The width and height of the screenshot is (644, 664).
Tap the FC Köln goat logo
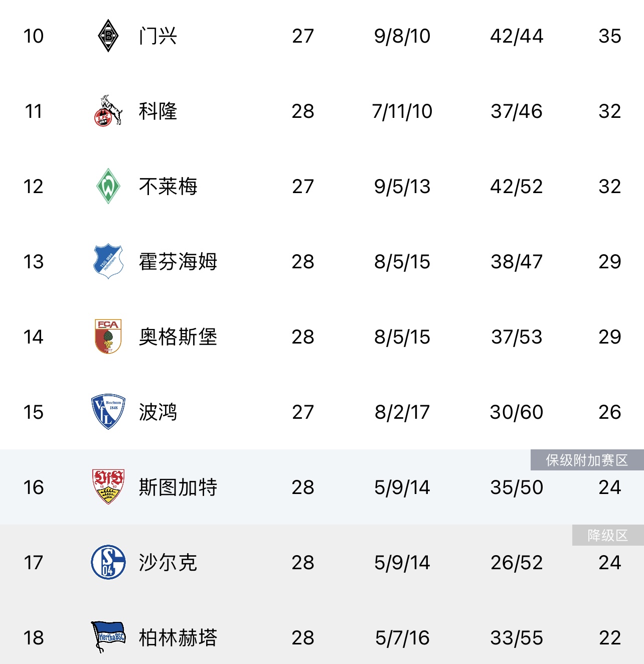click(108, 110)
